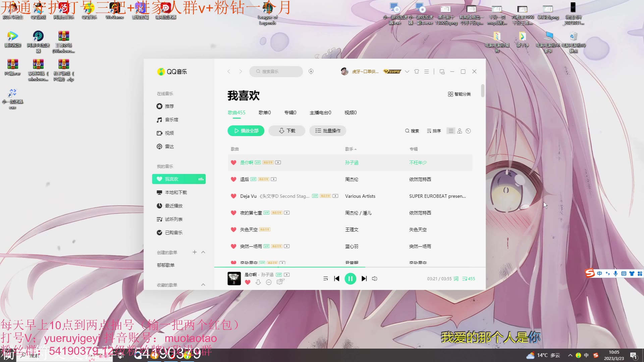Select the 视频0 tab
Viewport: 644px width, 362px height.
coord(351,113)
